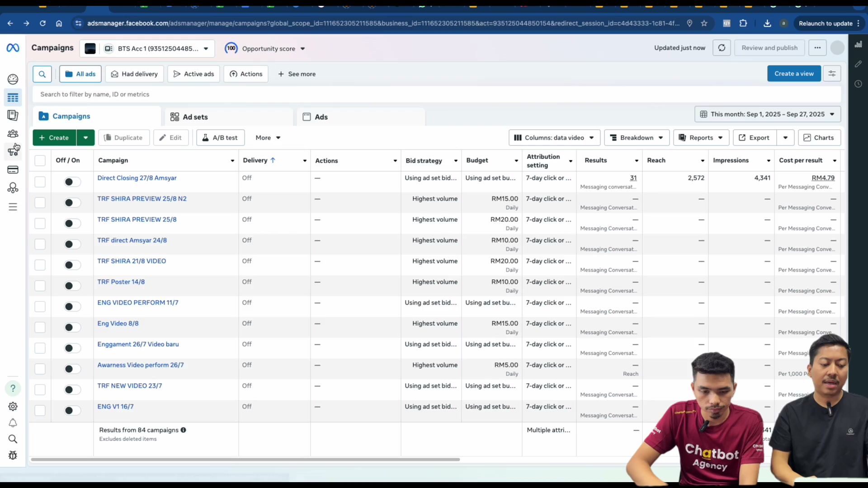Click the bug report icon
Screen dimensions: 868x488
(x=13, y=455)
